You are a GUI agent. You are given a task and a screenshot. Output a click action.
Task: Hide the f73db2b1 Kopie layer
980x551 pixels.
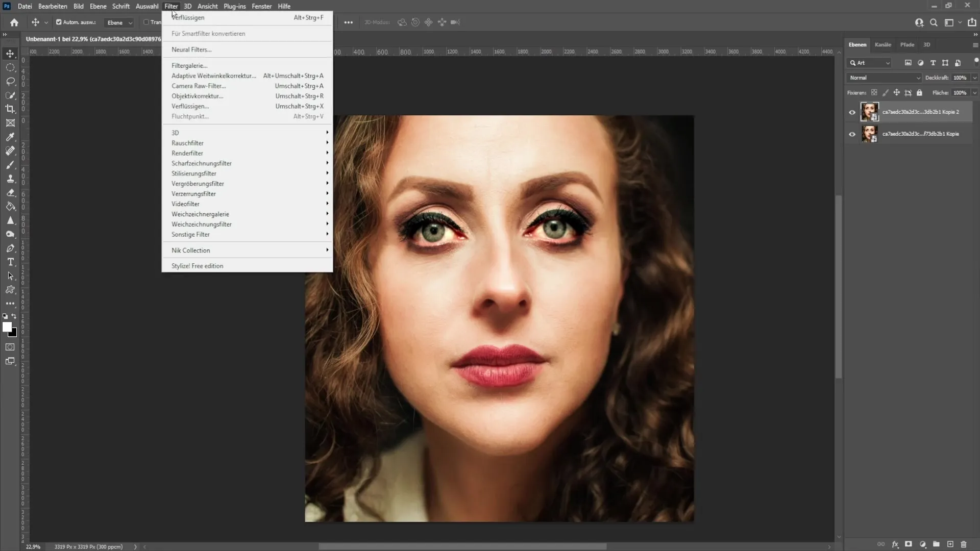852,134
